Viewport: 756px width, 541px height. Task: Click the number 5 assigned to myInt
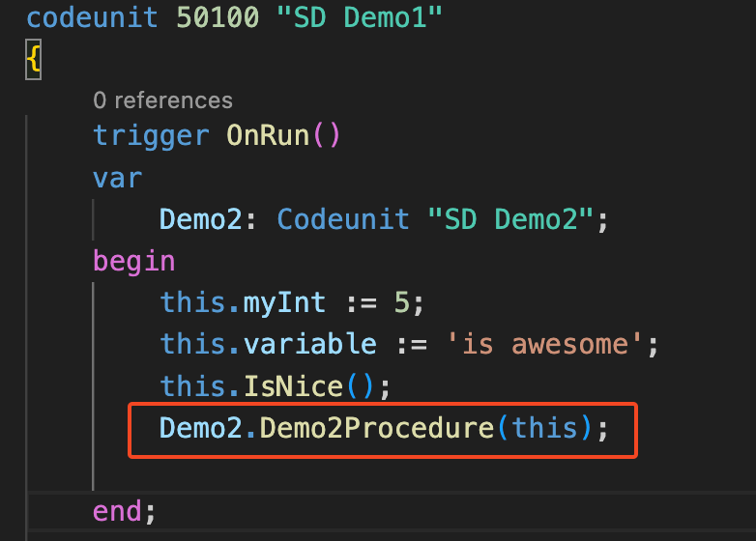pos(402,302)
